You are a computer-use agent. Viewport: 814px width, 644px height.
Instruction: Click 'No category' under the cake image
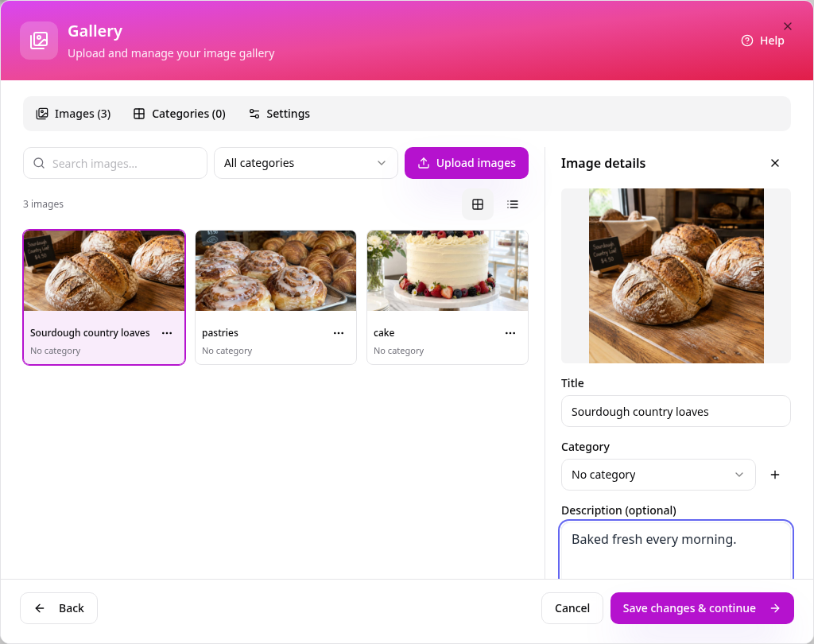[399, 351]
